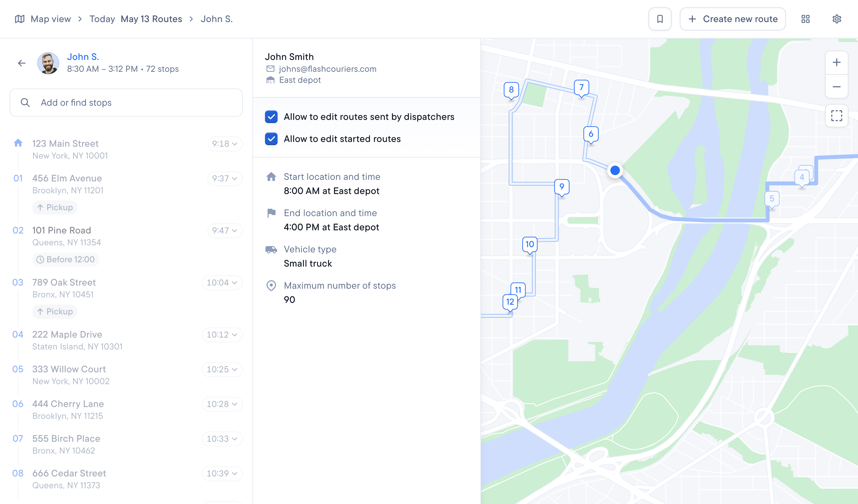
Task: Click the area selection map tool
Action: coord(836,116)
